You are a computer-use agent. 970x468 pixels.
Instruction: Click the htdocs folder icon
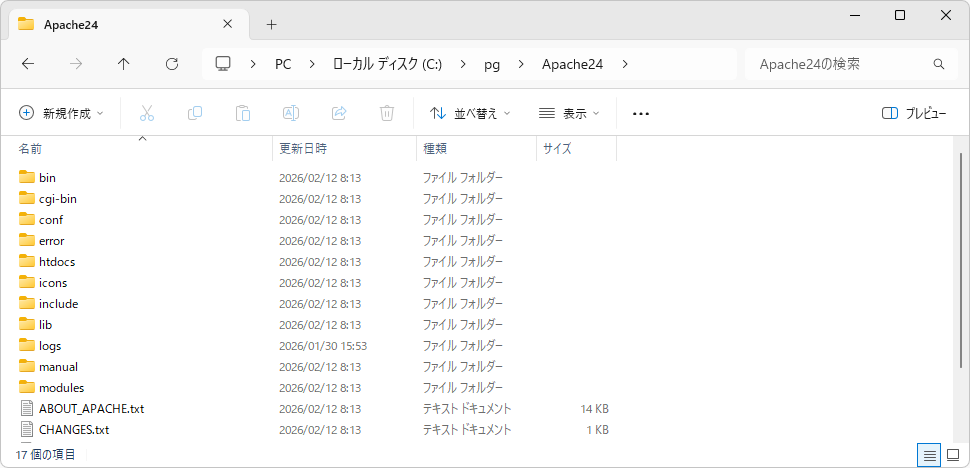[27, 262]
